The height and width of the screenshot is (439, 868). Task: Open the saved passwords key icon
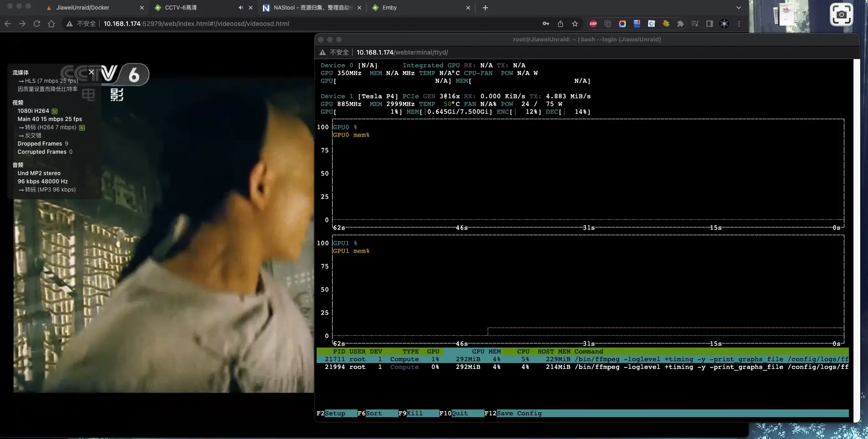(x=546, y=24)
